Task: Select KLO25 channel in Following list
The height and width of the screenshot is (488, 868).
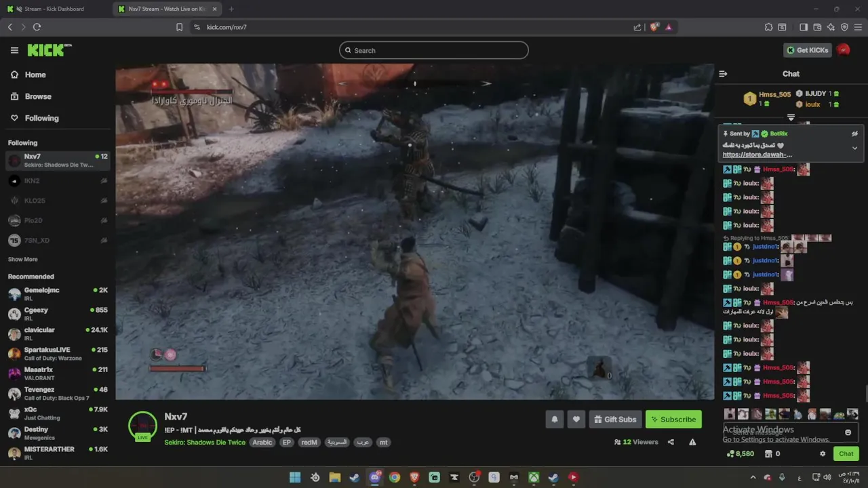Action: point(58,201)
